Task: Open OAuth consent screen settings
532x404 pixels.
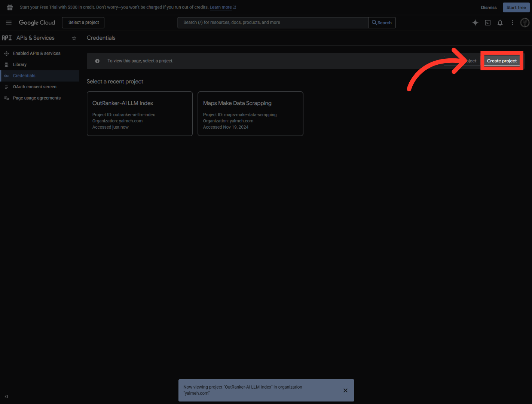Action: [x=34, y=87]
